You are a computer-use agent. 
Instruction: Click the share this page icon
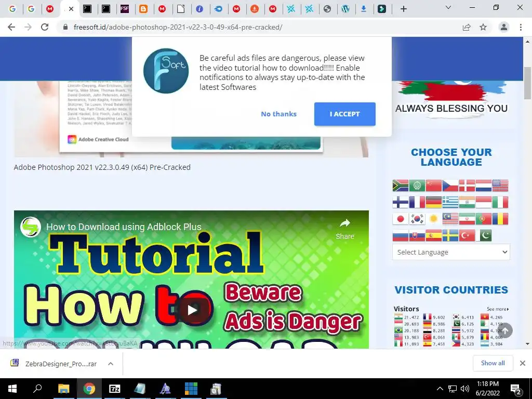tap(467, 27)
